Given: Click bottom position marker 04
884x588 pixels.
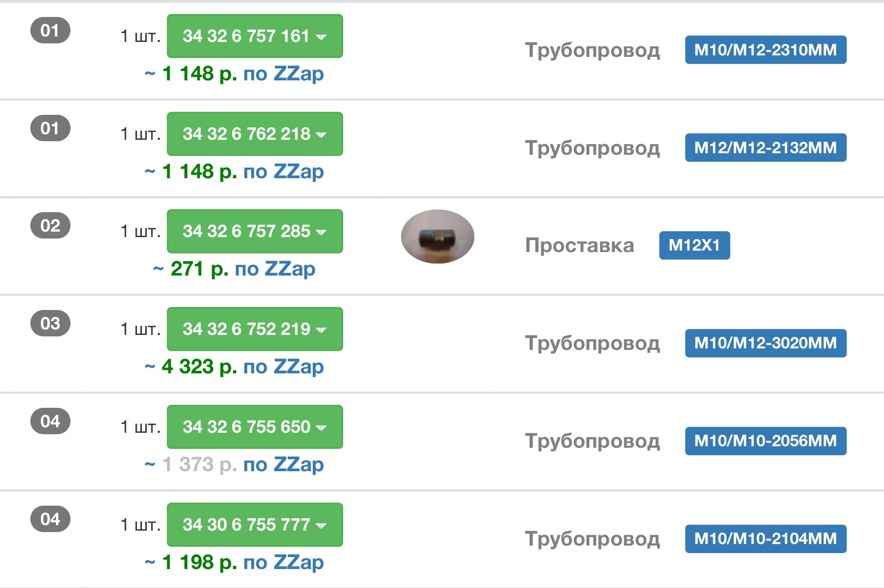Looking at the screenshot, I should coord(50,519).
